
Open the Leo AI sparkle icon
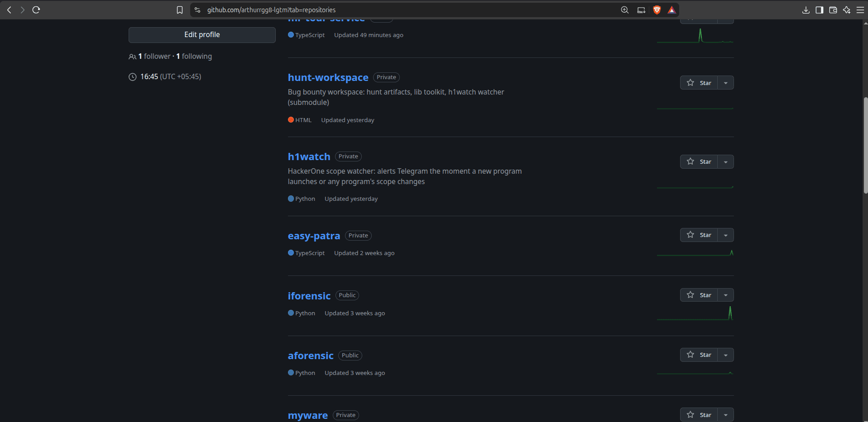pos(847,10)
